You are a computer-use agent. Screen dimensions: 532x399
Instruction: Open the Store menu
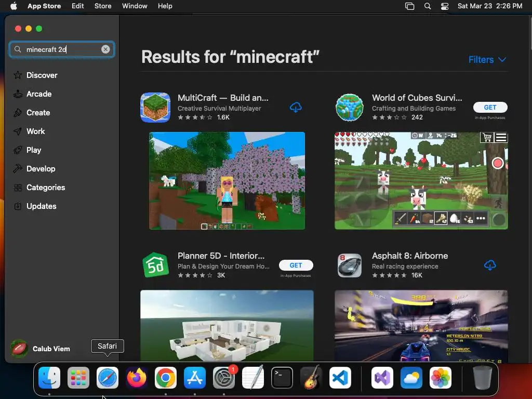click(x=103, y=6)
